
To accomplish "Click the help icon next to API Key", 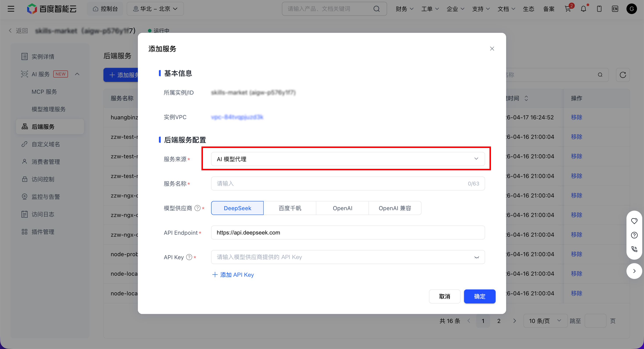I will [189, 257].
